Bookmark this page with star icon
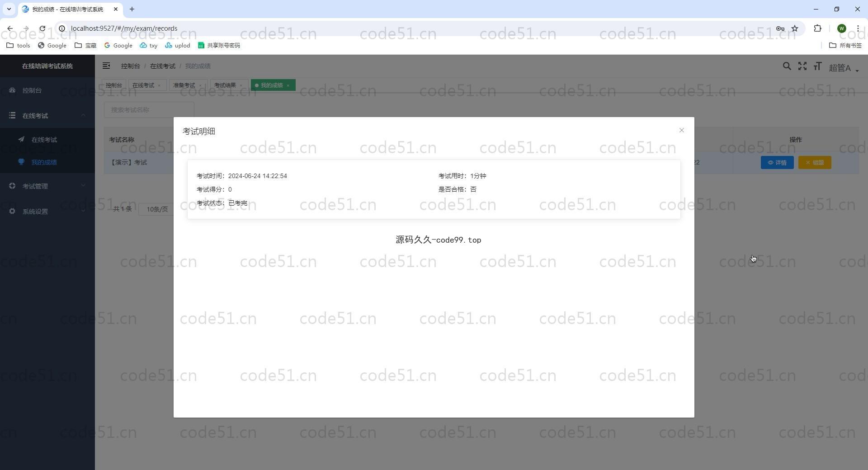The width and height of the screenshot is (868, 470). point(794,28)
